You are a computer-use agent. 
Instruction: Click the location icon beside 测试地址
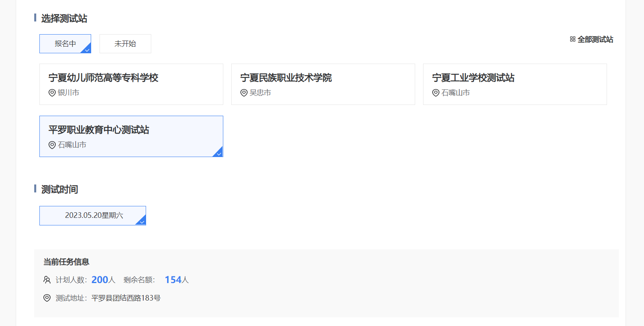47,298
